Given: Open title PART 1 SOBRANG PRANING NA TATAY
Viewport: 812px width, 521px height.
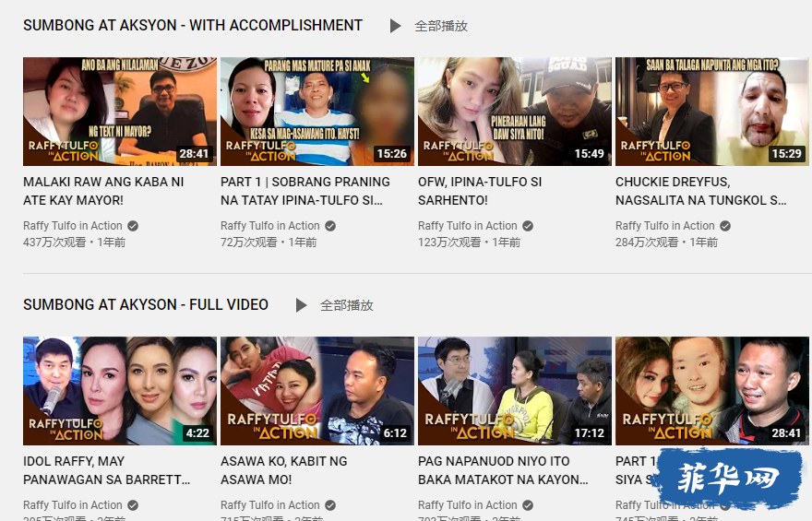Looking at the screenshot, I should point(305,191).
